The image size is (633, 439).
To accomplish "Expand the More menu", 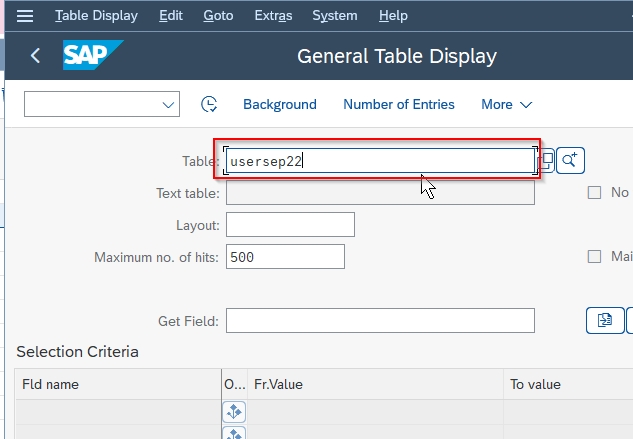I will pyautogui.click(x=507, y=105).
